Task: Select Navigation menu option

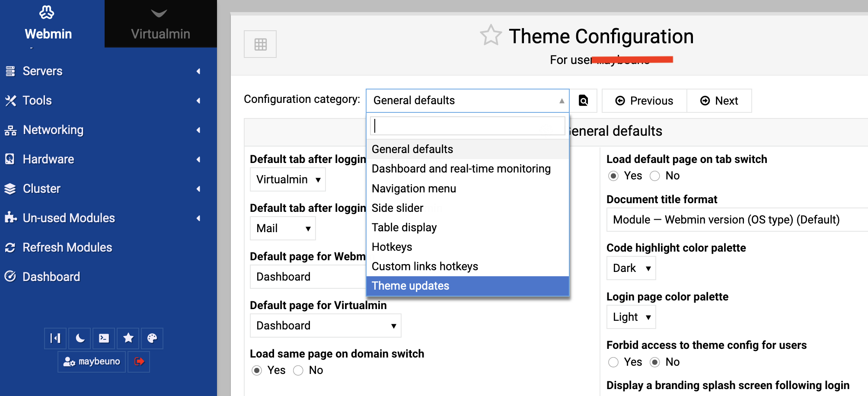Action: coord(468,188)
